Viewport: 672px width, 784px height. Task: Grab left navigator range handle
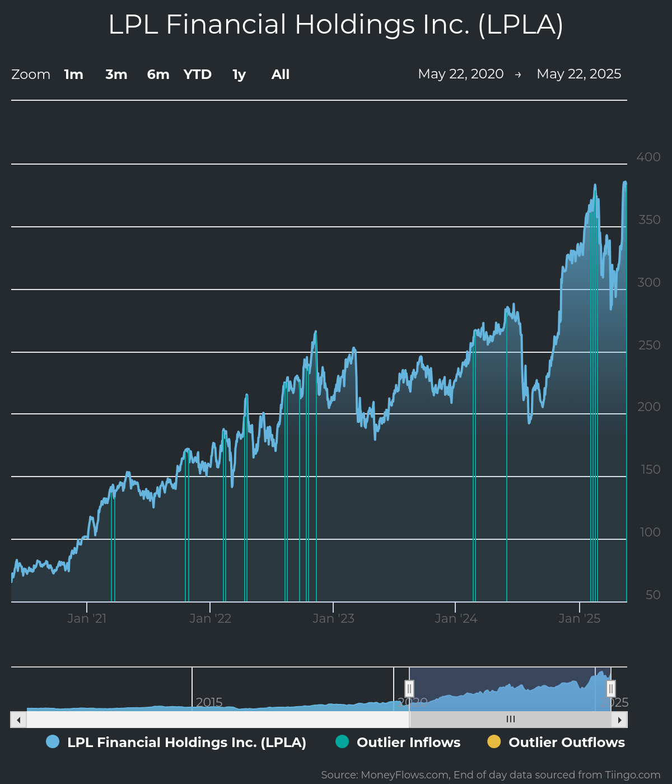409,689
